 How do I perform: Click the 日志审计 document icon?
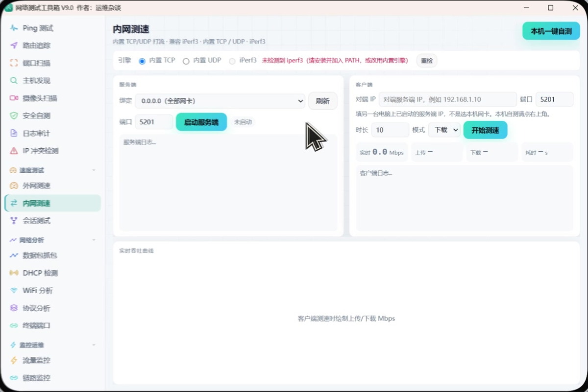(14, 133)
